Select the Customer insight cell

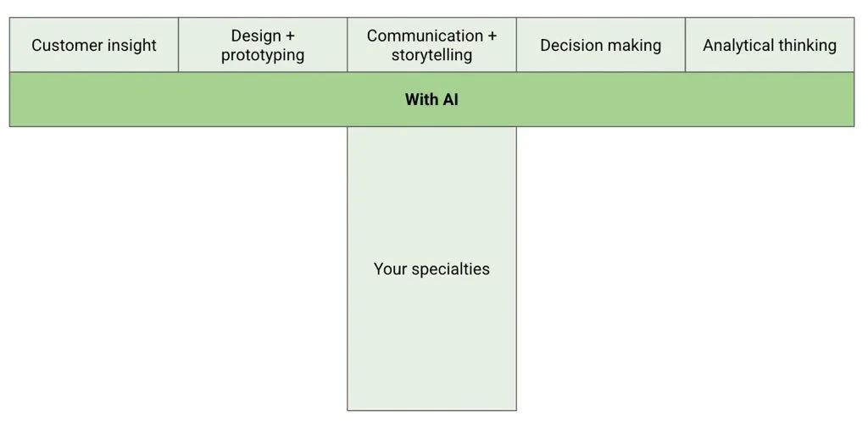[94, 45]
